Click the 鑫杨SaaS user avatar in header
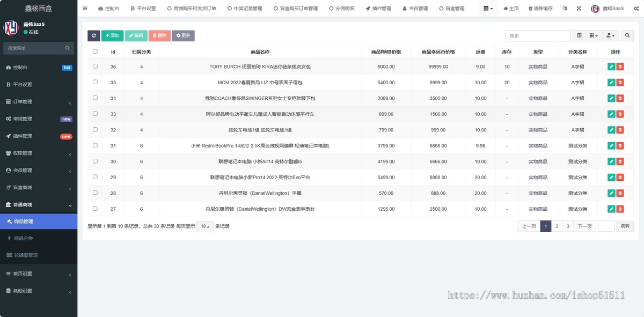The height and width of the screenshot is (317, 644). [x=596, y=9]
